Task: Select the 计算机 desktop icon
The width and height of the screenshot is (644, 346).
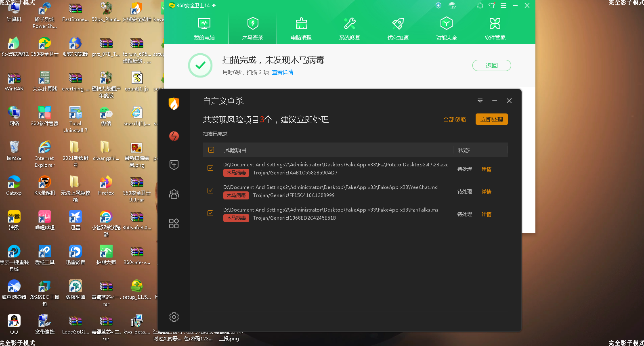Action: (14, 12)
